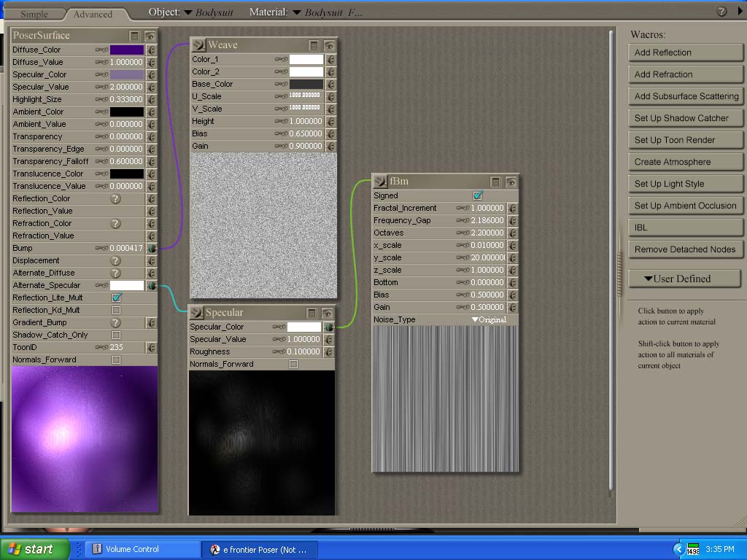Enable the Shadow_Catch_Only checkbox
Viewport: 747px width, 560px height.
click(x=116, y=335)
